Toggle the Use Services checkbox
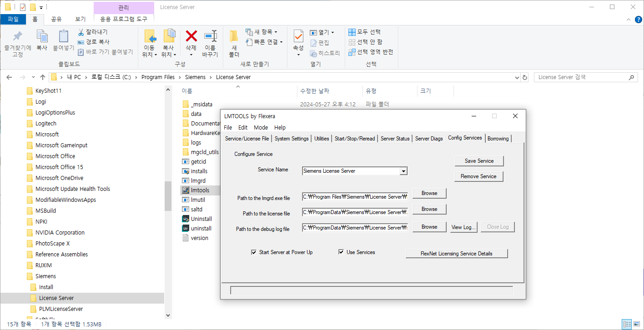This screenshot has height=330, width=644. tap(341, 252)
